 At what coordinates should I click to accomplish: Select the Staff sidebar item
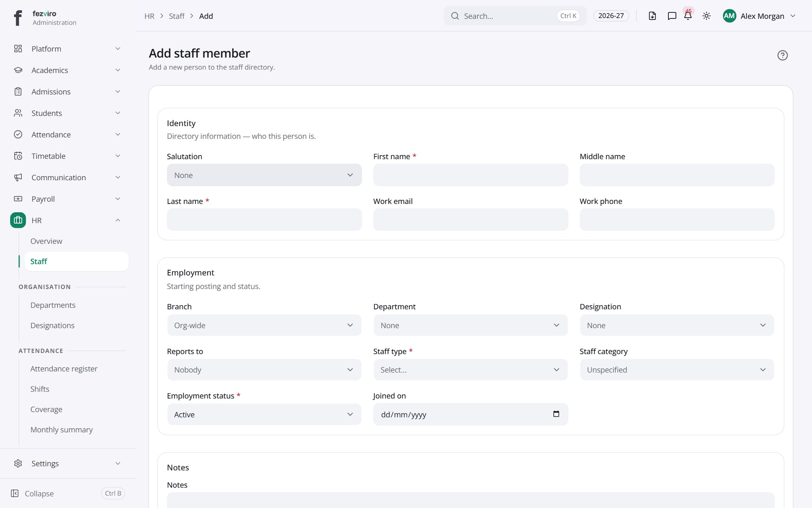pyautogui.click(x=77, y=261)
